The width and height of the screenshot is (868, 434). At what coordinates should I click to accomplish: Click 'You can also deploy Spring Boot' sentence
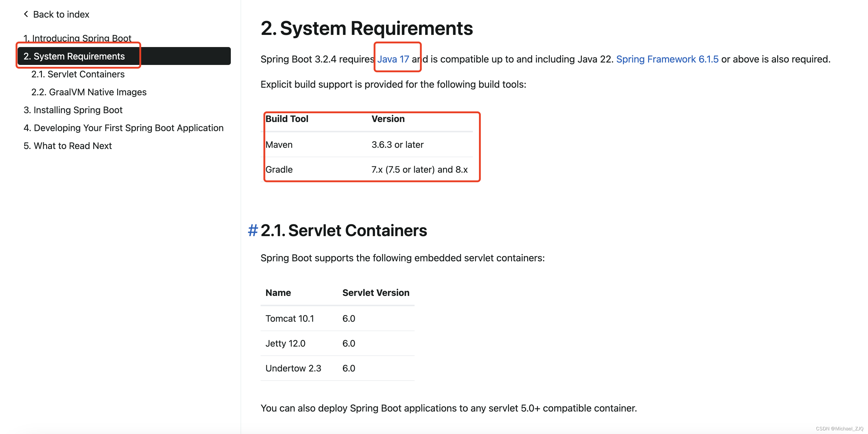click(x=449, y=408)
